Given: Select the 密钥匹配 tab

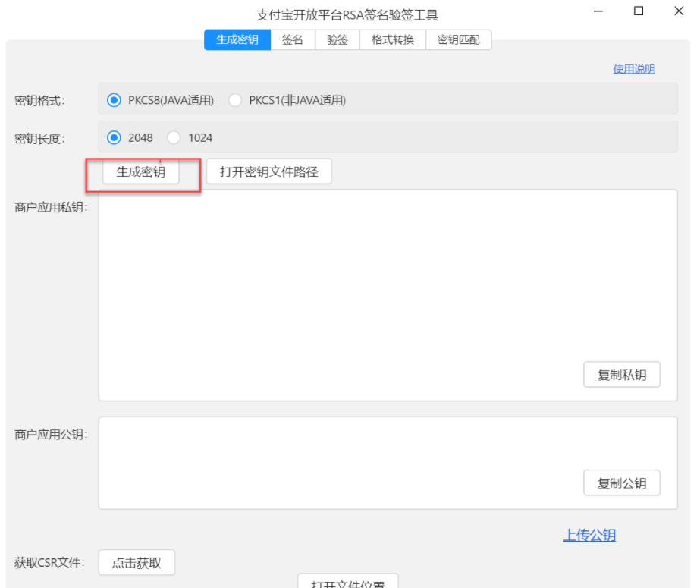Looking at the screenshot, I should coord(459,39).
